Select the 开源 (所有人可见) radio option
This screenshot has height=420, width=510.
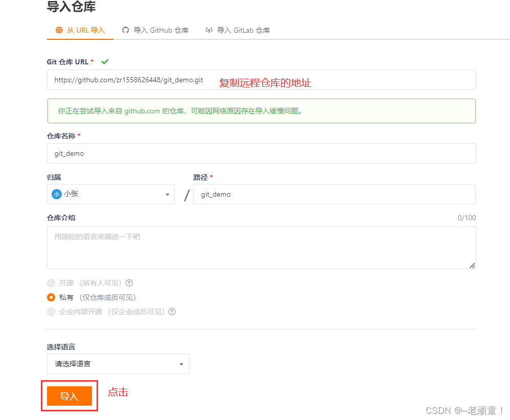(x=51, y=283)
